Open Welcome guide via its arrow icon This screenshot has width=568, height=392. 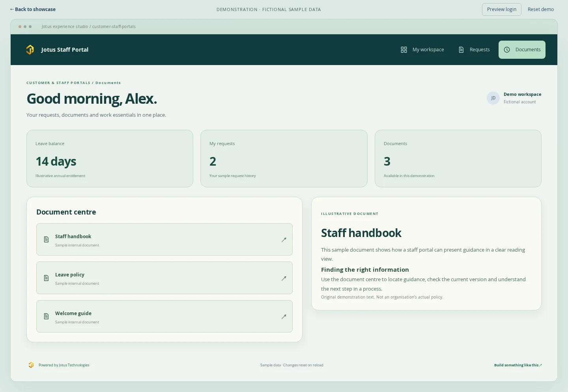284,316
